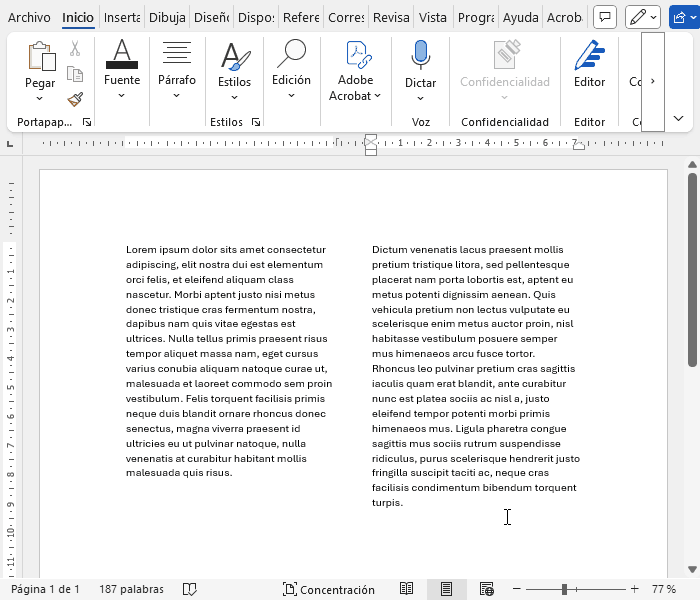Click the zoom slider handle
The width and height of the screenshot is (700, 600).
[565, 589]
